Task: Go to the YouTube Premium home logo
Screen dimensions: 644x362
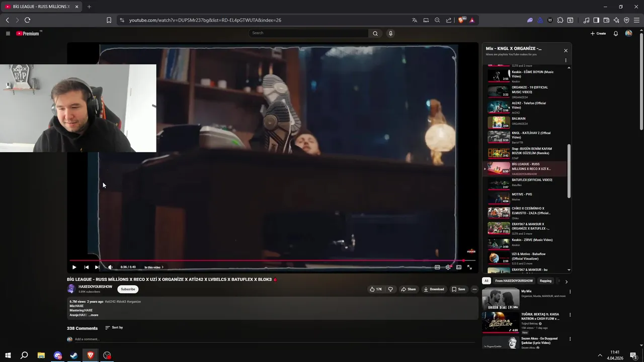Action: tap(29, 33)
